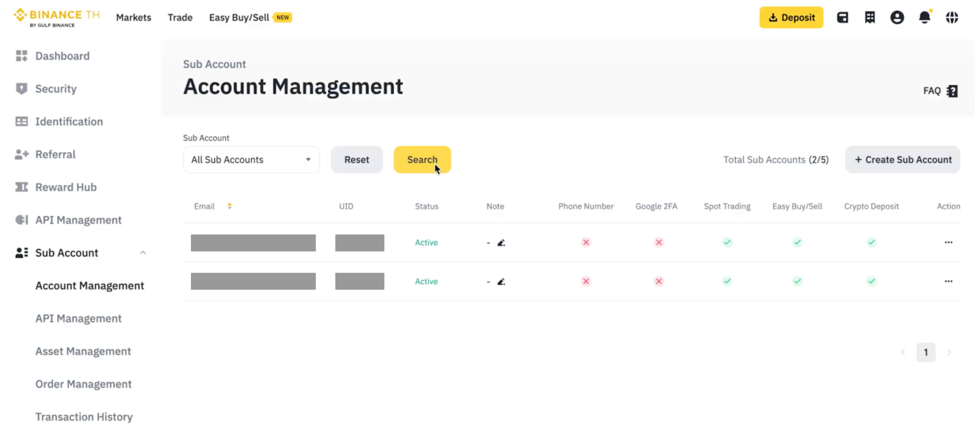Go to Easy Buy/Sell page
980x437 pixels.
coord(239,18)
